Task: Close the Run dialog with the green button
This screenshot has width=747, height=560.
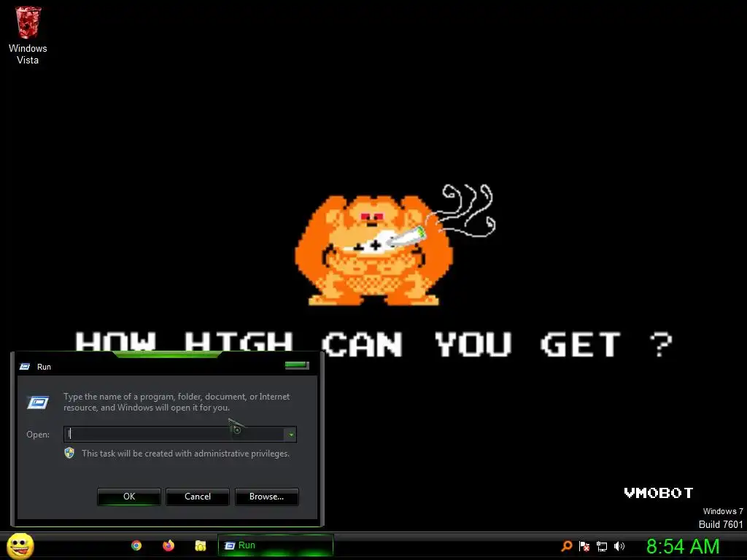Action: click(x=297, y=365)
